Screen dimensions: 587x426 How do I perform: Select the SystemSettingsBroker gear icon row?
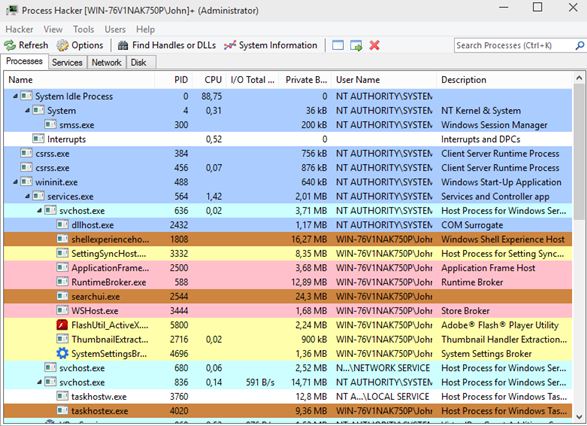click(x=288, y=354)
